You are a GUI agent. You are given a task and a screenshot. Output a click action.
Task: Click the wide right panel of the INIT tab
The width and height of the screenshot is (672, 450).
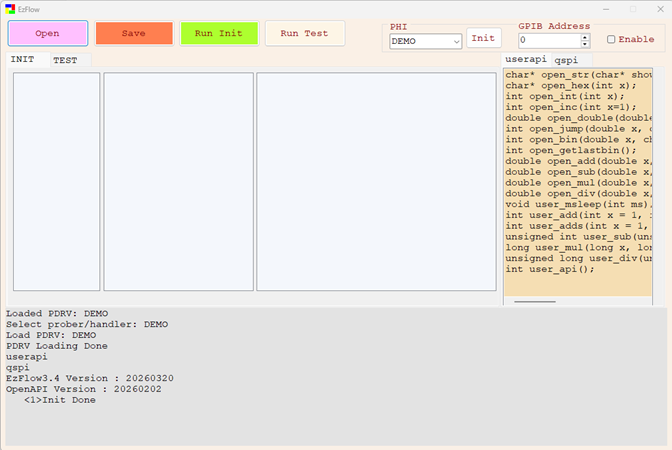(x=376, y=182)
